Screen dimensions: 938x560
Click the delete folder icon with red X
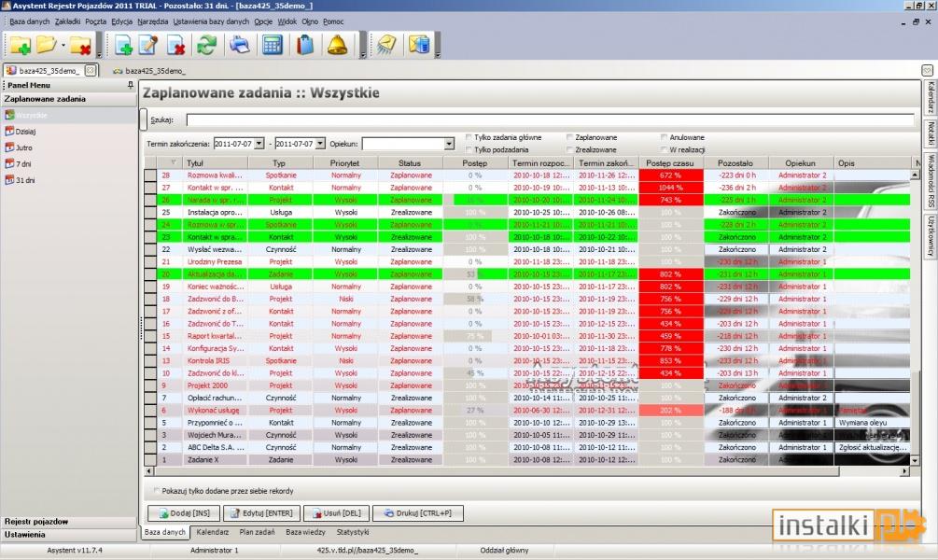tap(80, 46)
